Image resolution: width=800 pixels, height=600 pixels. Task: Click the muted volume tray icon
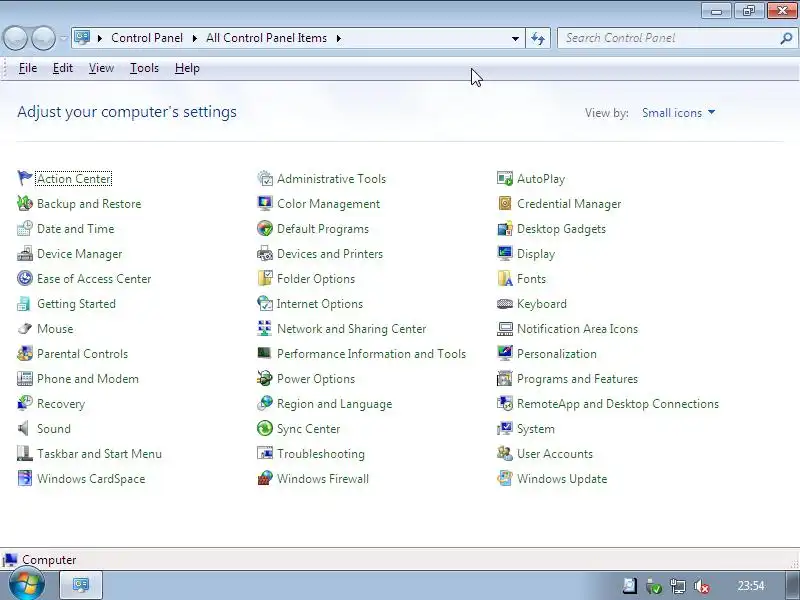click(703, 586)
